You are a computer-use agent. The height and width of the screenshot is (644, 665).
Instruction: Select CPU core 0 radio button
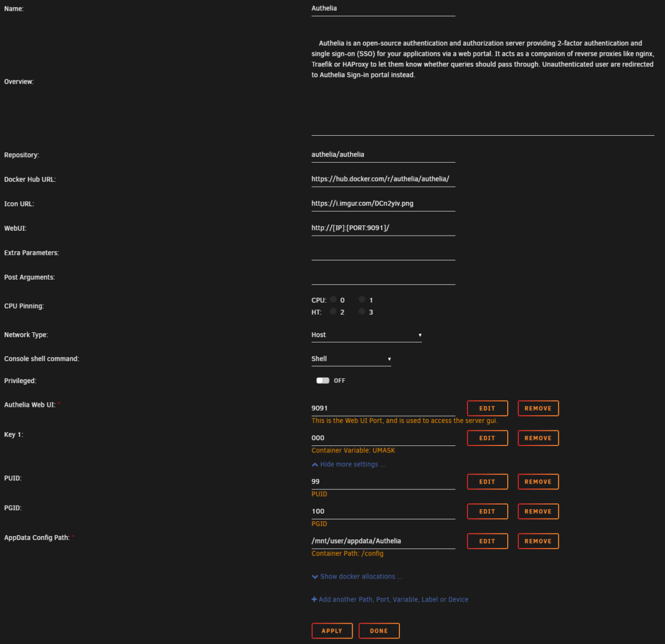tap(333, 299)
